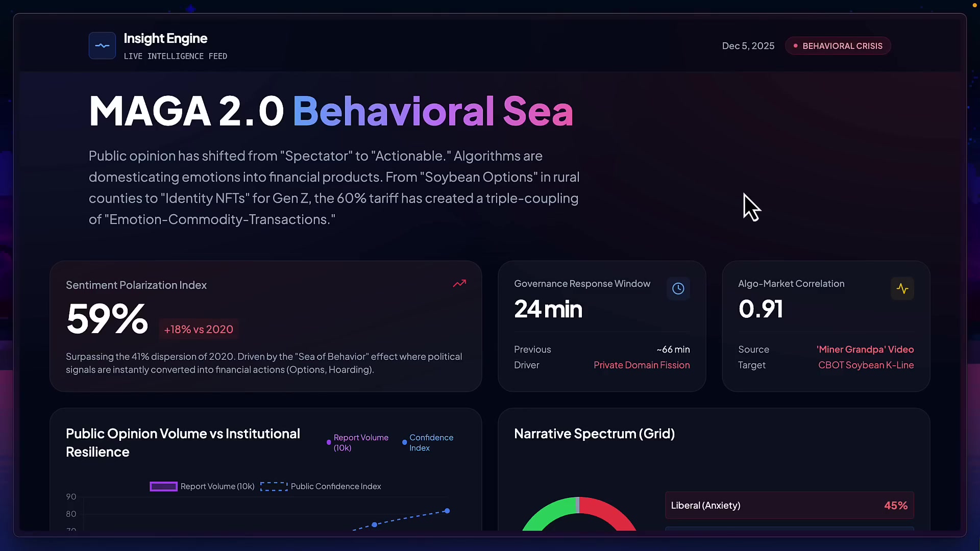Click the +18% vs 2020 badge
Viewport: 980px width, 551px height.
tap(199, 330)
